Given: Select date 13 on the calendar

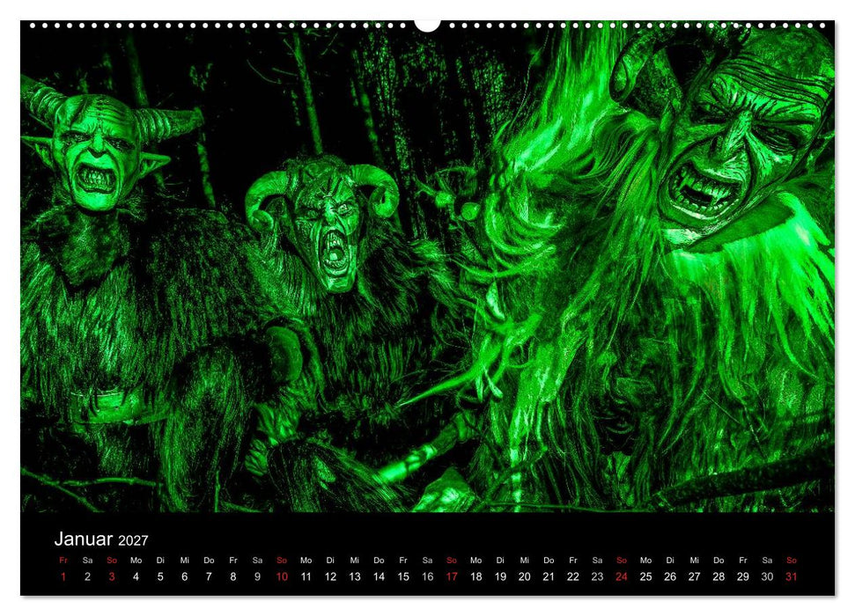Looking at the screenshot, I should 355,576.
